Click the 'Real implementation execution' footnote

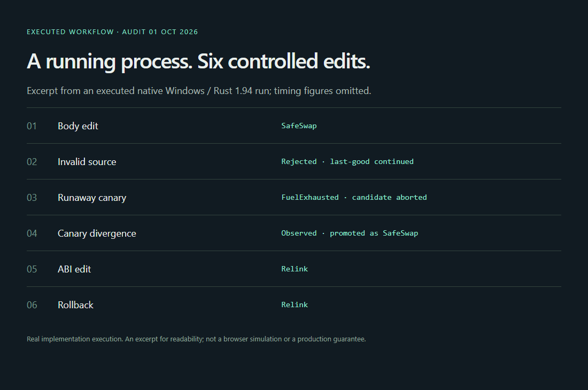196,339
